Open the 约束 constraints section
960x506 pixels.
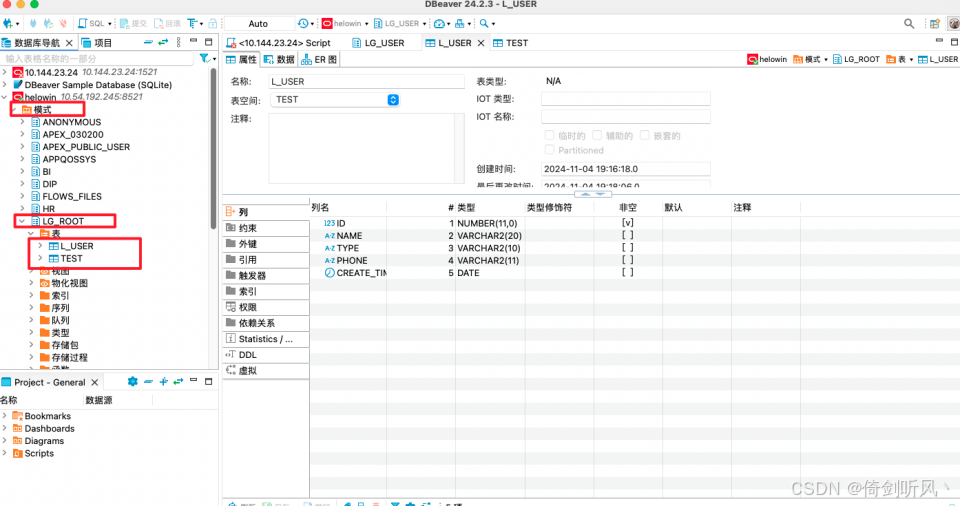pos(266,228)
